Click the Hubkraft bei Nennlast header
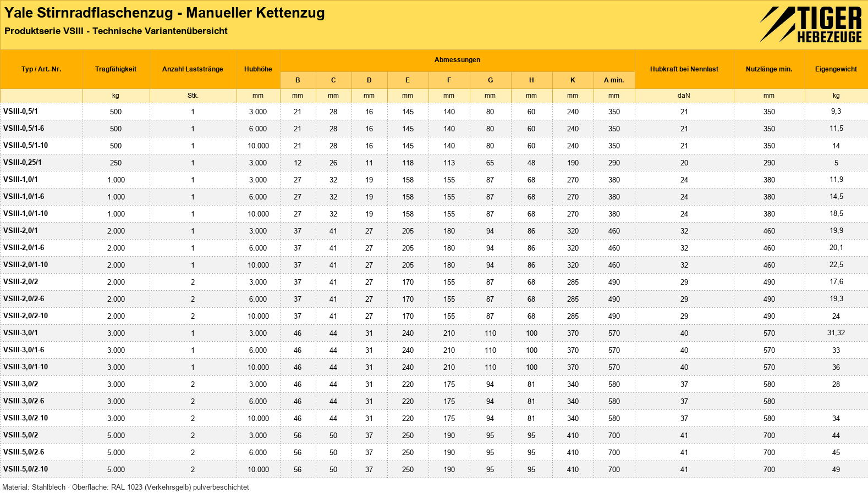This screenshot has height=499, width=868. coord(684,69)
